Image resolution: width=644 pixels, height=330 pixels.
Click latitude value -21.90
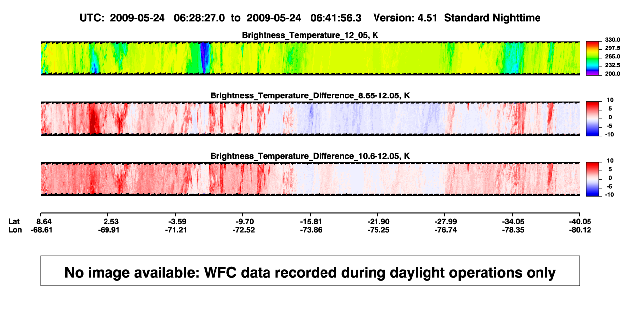[x=377, y=221]
